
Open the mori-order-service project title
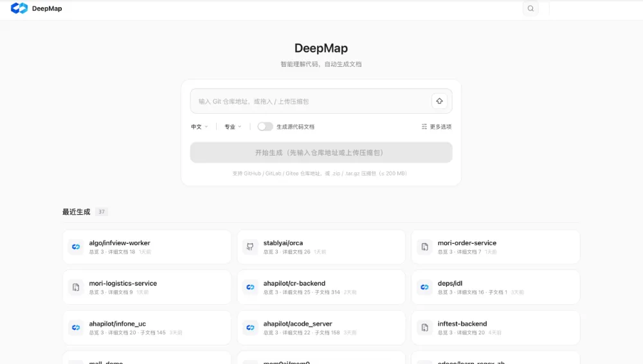467,243
